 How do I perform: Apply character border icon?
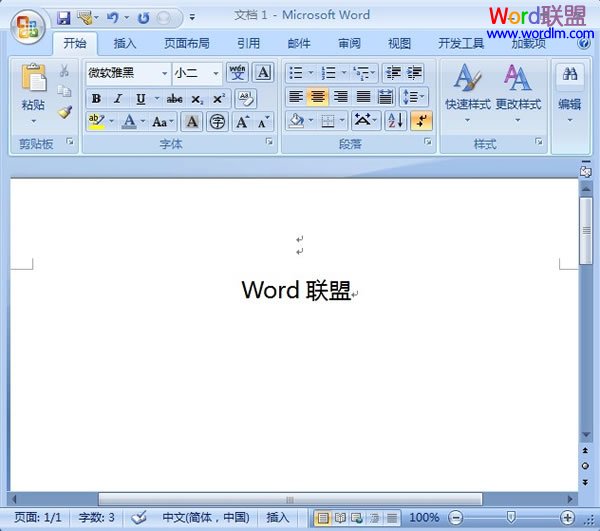[263, 72]
